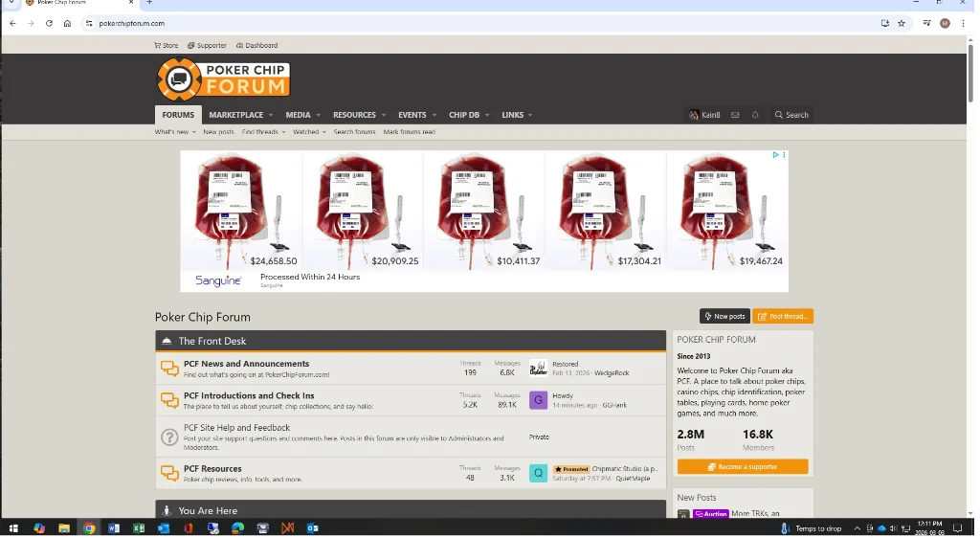
Task: Click the Sanguine advertiser logo
Action: pos(218,281)
